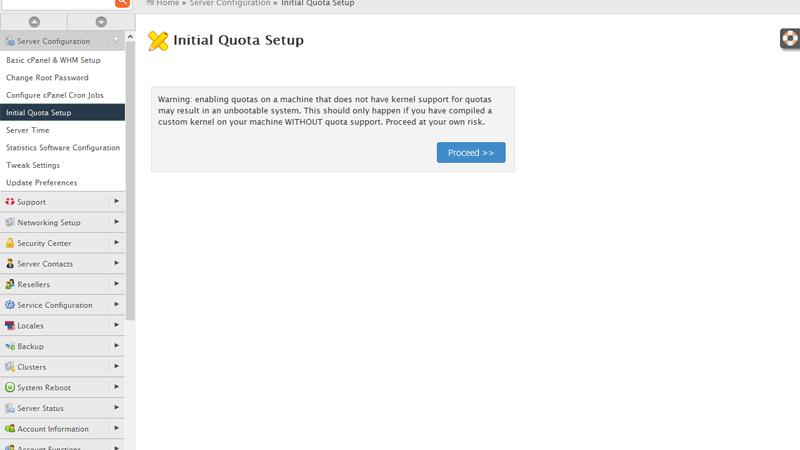The image size is (800, 450).
Task: Expand the Networking Setup section arrow
Action: pos(116,222)
